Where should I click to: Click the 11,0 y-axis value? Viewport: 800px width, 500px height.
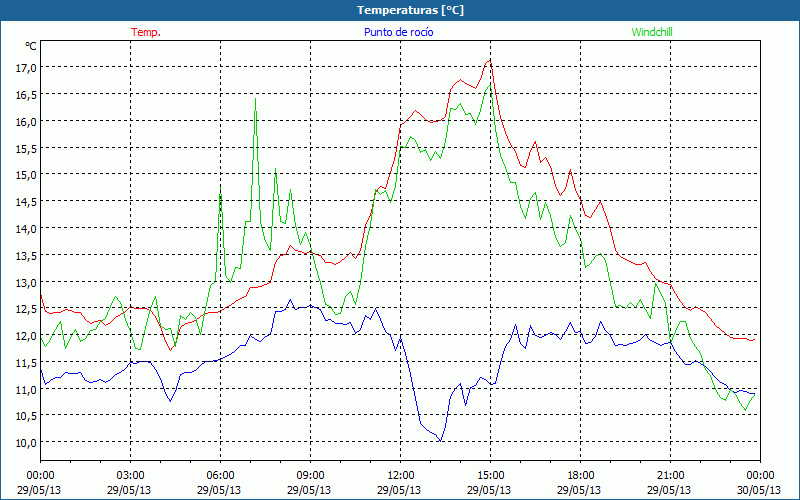point(26,389)
